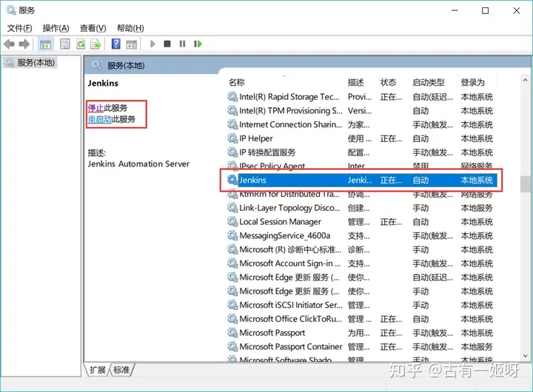Click gear icon beside Microsoft iSCSI Initiator
The width and height of the screenshot is (533, 392).
[x=232, y=305]
